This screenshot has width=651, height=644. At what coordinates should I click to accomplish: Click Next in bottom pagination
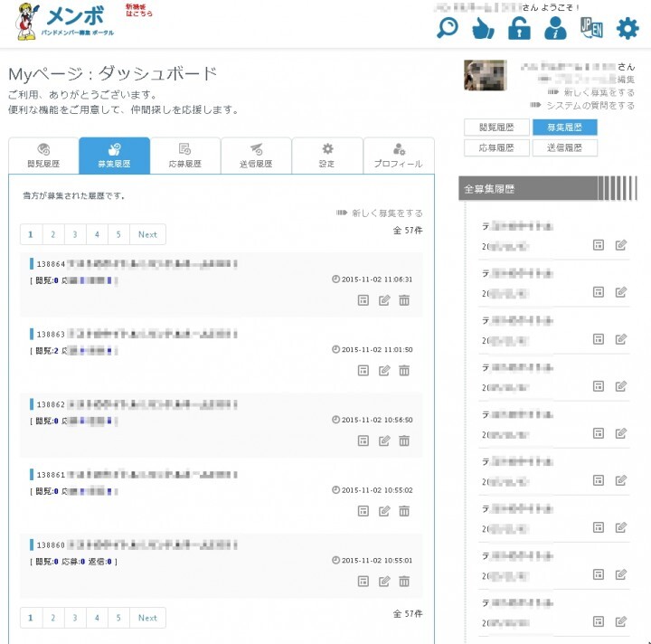(147, 618)
